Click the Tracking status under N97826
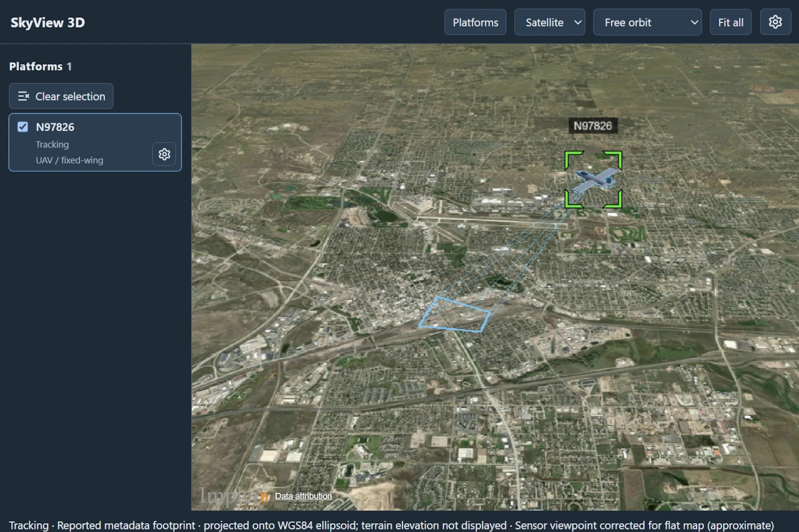The height and width of the screenshot is (532, 799). coord(52,144)
